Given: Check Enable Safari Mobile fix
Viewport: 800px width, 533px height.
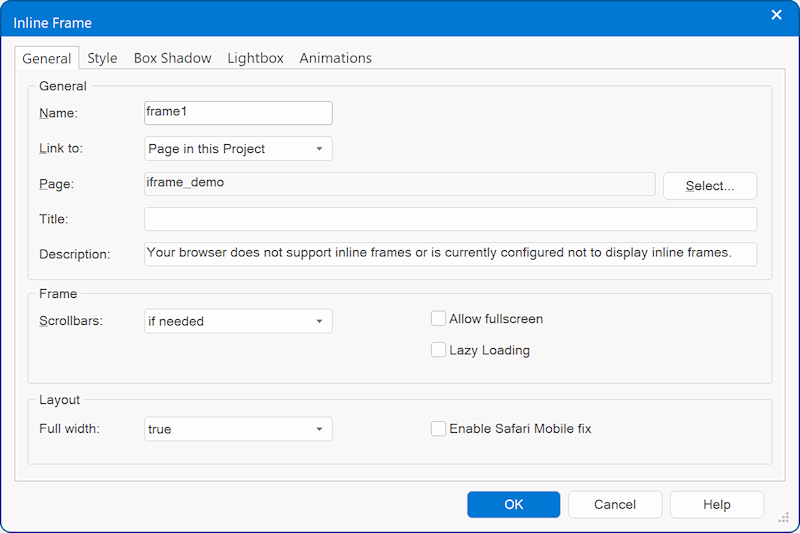Looking at the screenshot, I should pyautogui.click(x=438, y=429).
